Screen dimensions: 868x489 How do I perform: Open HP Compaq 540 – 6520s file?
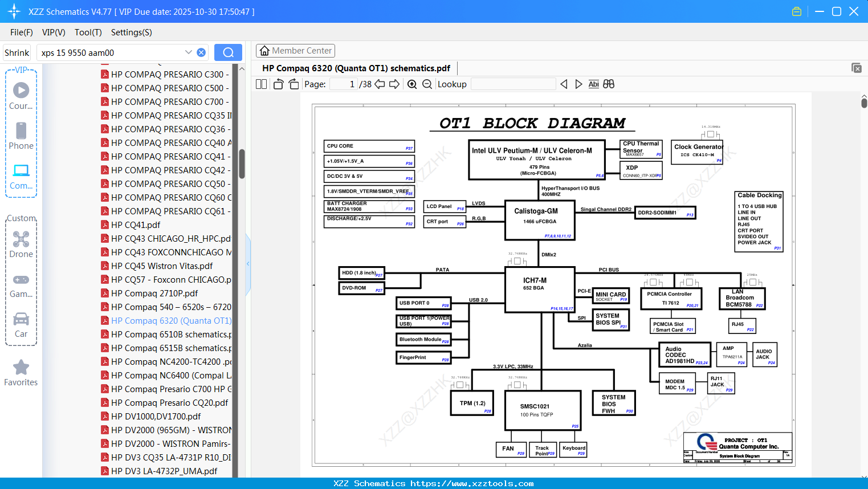point(165,307)
